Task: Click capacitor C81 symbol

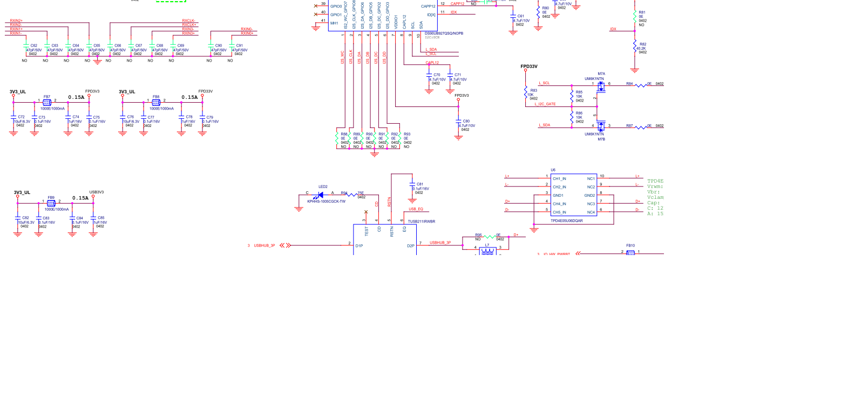Action: [x=412, y=184]
